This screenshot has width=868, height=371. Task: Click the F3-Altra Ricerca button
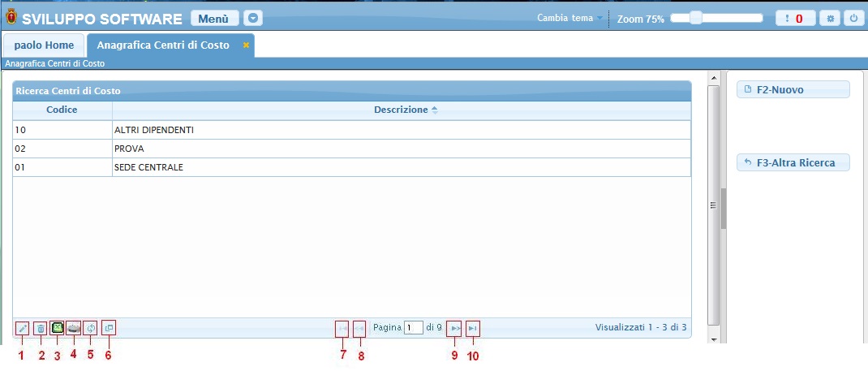click(x=793, y=163)
